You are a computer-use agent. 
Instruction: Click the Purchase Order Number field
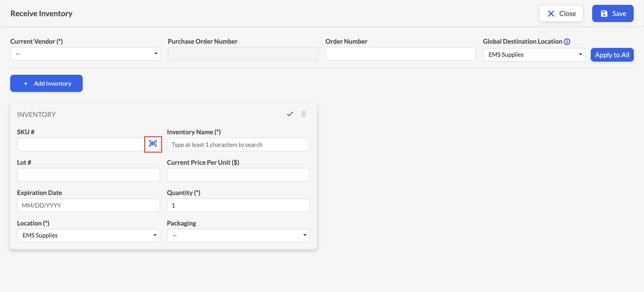click(x=243, y=54)
